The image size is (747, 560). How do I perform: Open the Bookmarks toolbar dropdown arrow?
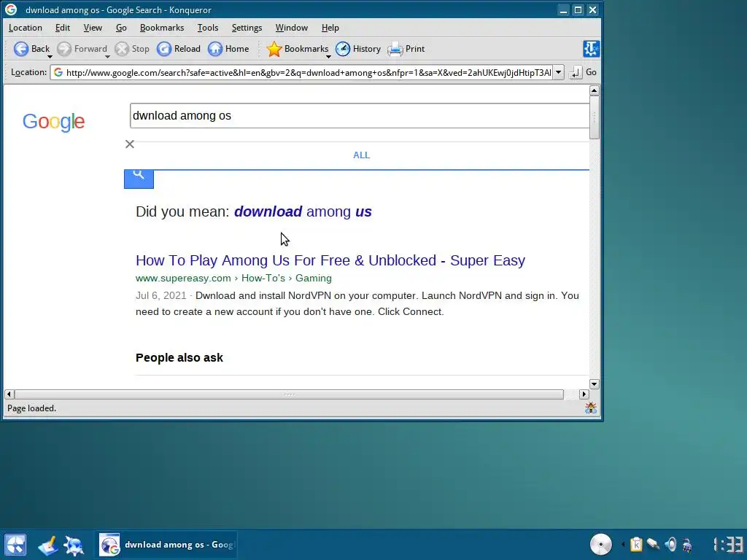point(328,57)
